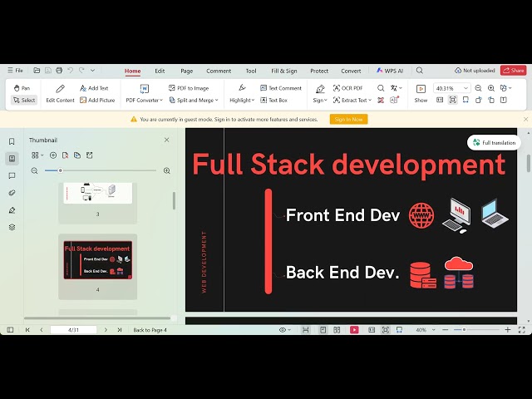Switch to the Comment tab
The width and height of the screenshot is (532, 399).
[x=219, y=71]
